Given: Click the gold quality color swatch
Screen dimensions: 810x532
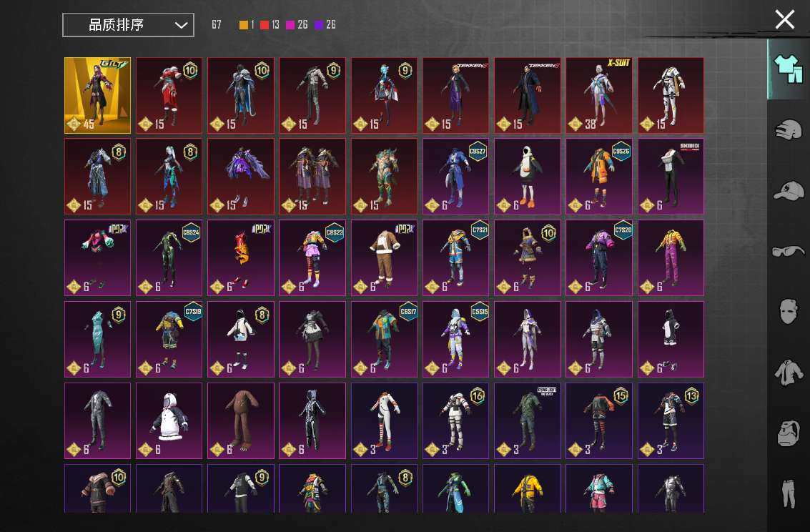Looking at the screenshot, I should click(x=244, y=25).
